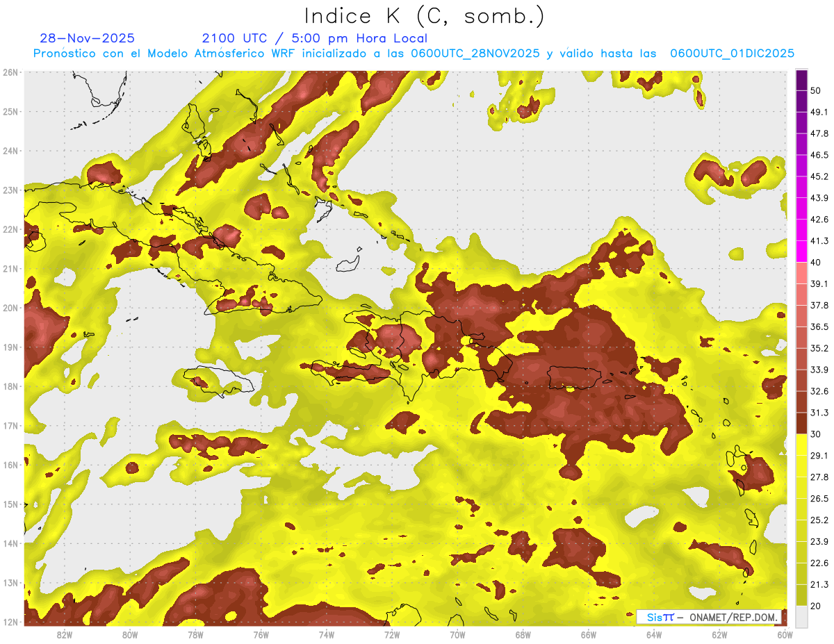Click the '35.2' color scale value
834x644 pixels.
pos(819,348)
